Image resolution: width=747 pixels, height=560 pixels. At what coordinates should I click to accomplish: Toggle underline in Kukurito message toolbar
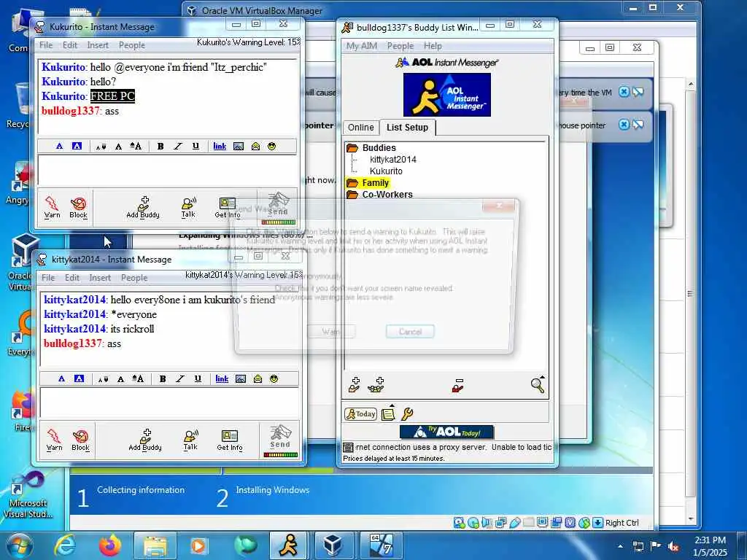click(x=196, y=146)
